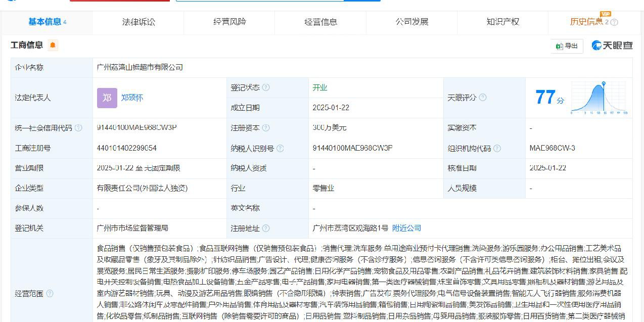Open the 经营风险 tab
The width and height of the screenshot is (644, 322).
tap(229, 22)
